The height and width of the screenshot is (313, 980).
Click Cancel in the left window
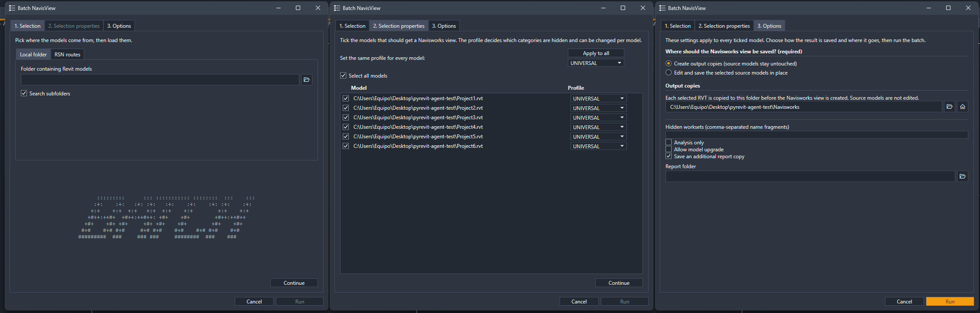click(254, 301)
